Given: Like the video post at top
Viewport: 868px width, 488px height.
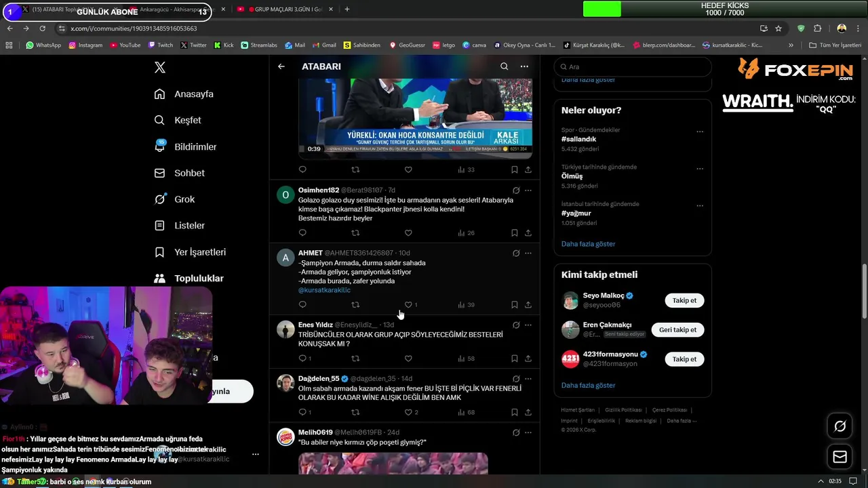Looking at the screenshot, I should pos(408,169).
